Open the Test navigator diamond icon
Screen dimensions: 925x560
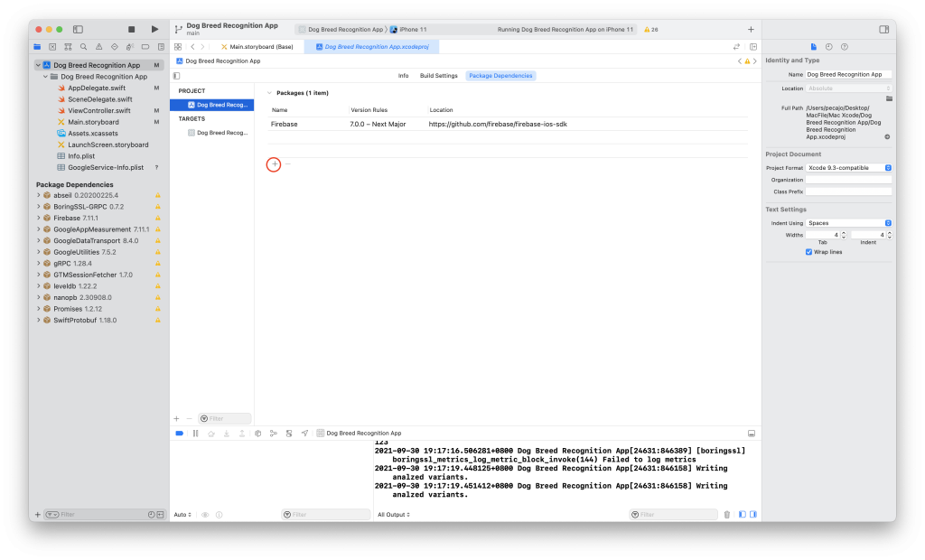115,47
